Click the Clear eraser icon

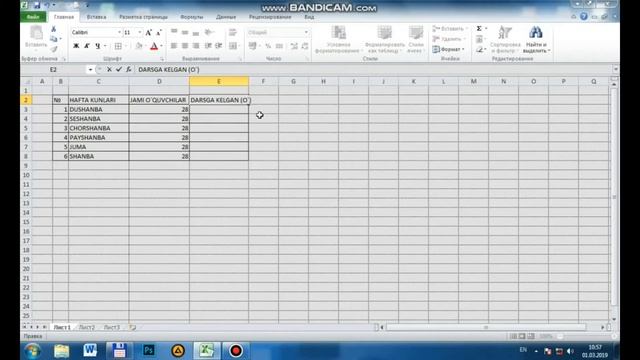[x=479, y=49]
